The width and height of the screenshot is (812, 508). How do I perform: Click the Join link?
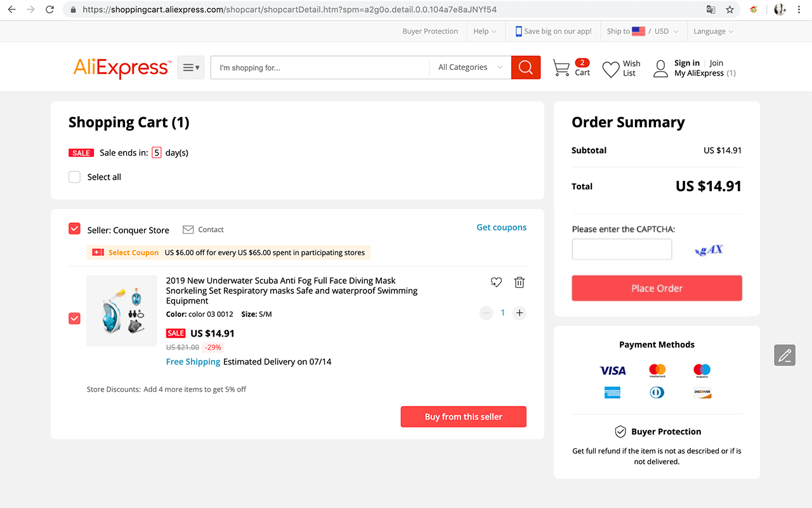pos(716,63)
